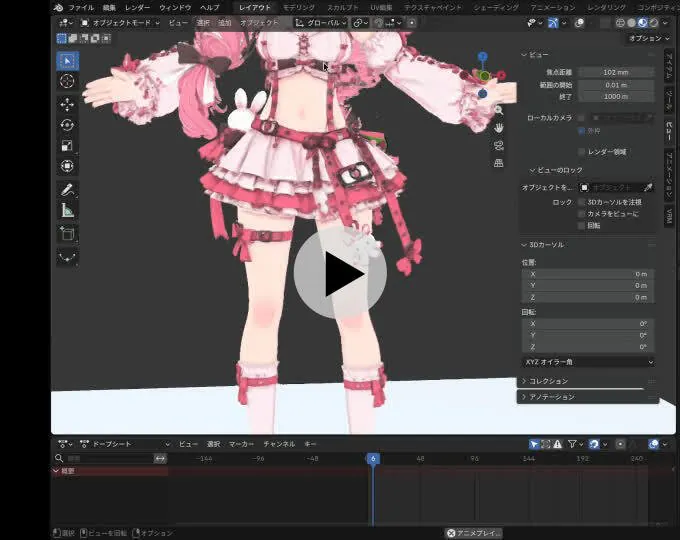Open the ファイル menu

pyautogui.click(x=81, y=7)
